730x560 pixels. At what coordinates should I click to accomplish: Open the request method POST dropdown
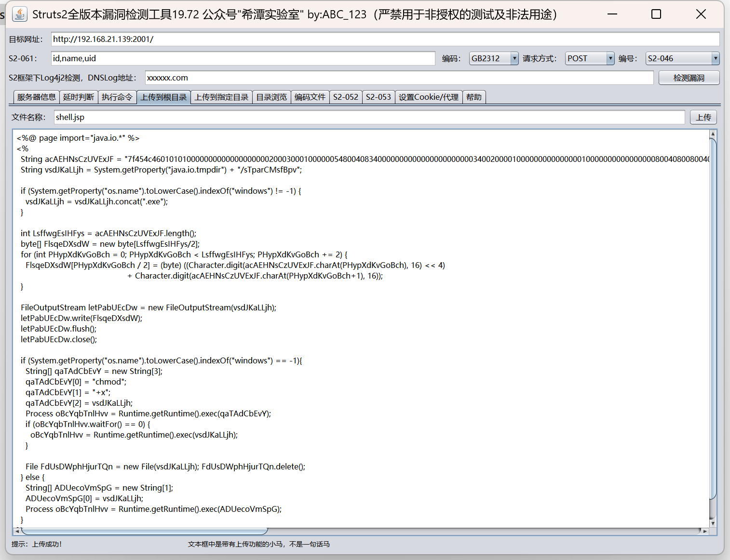[590, 58]
